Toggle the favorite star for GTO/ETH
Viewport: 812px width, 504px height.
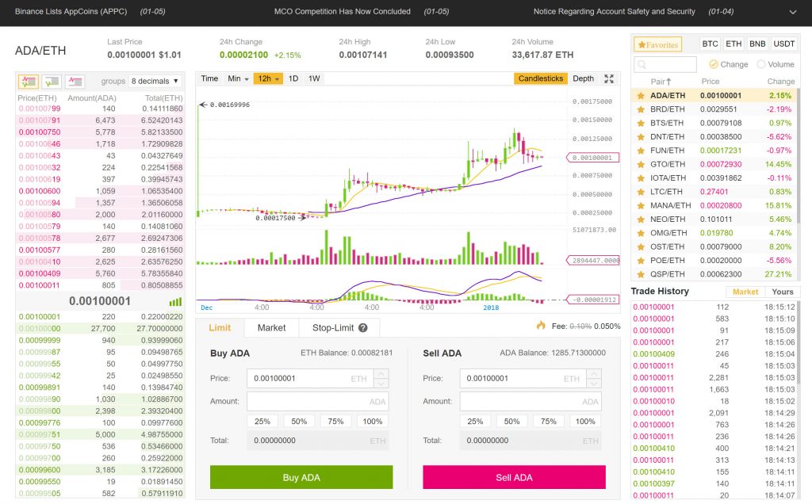click(641, 164)
